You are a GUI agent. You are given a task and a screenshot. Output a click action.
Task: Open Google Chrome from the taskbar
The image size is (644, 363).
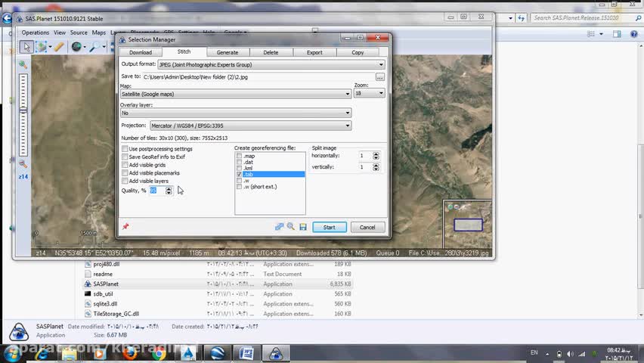point(159,354)
